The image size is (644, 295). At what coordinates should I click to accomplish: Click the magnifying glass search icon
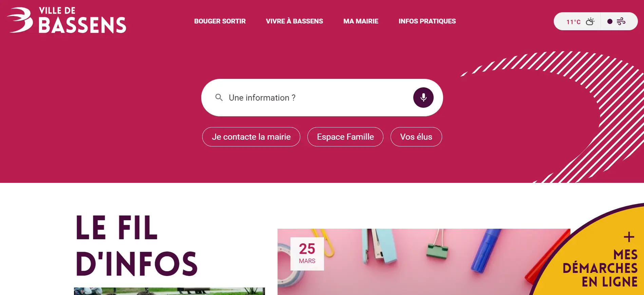(219, 98)
